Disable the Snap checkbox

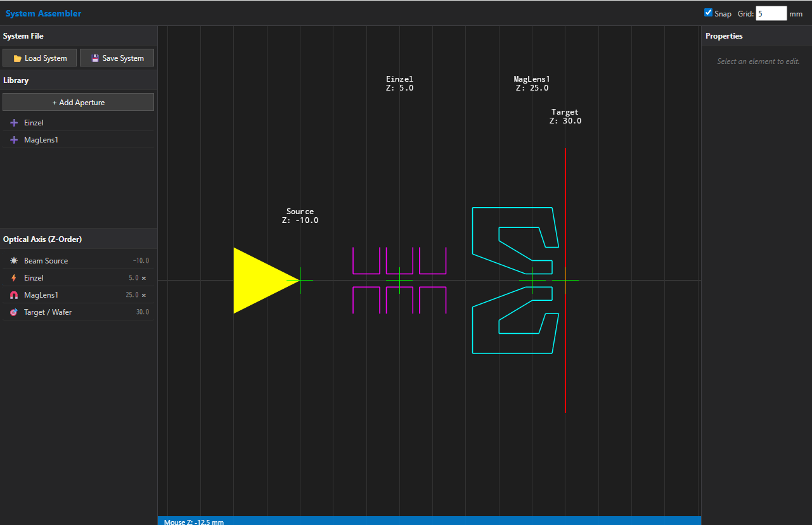coord(709,13)
